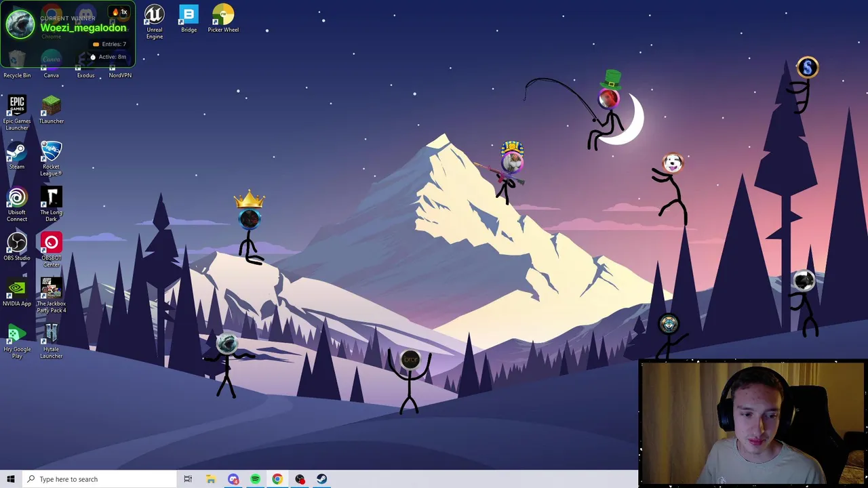Image resolution: width=868 pixels, height=488 pixels.
Task: Open the Epic Games Launcher icon
Action: coord(17,113)
